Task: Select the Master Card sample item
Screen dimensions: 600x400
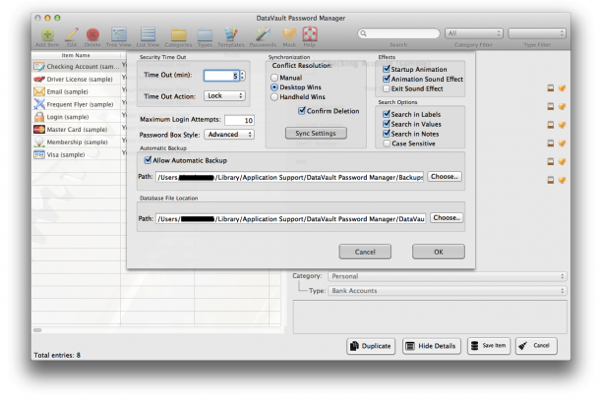Action: (76, 129)
